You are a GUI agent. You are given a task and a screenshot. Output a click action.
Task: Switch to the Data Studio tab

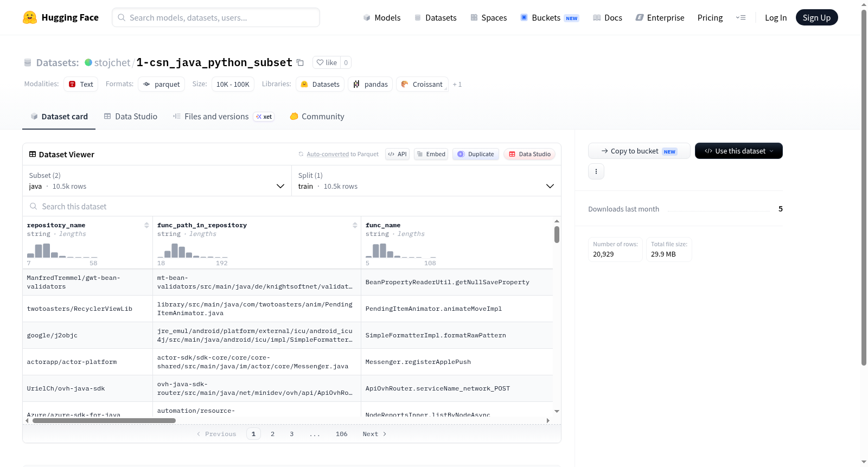point(131,117)
